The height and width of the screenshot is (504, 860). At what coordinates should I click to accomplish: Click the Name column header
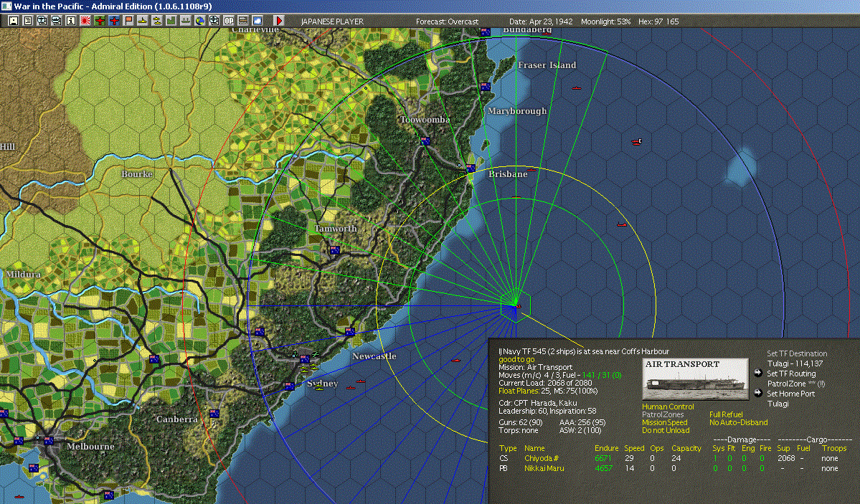click(x=534, y=448)
